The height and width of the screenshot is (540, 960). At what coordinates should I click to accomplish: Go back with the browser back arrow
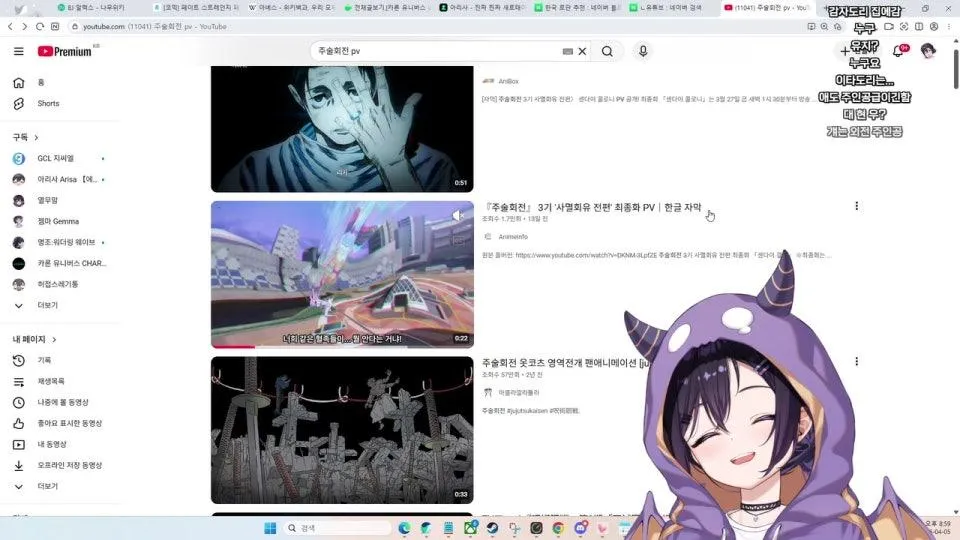(x=10, y=26)
